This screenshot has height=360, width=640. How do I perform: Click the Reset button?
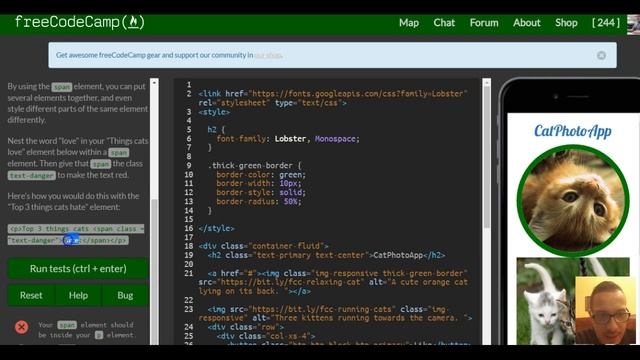point(31,295)
